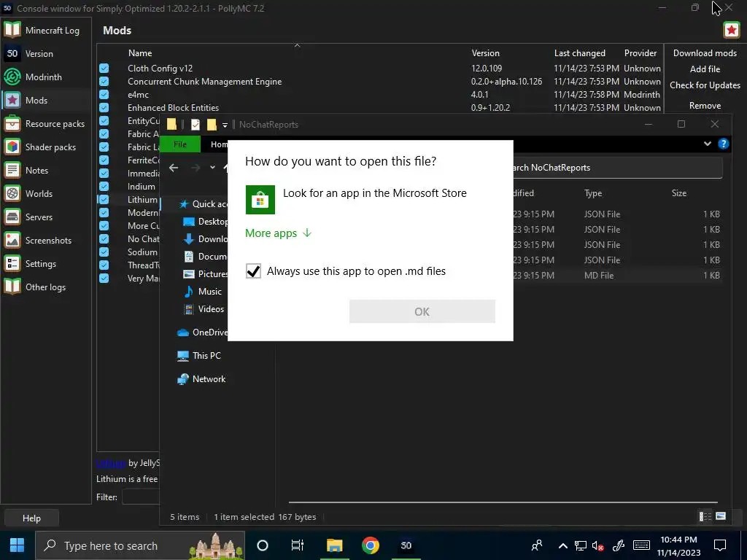The width and height of the screenshot is (747, 560).
Task: Open the muted volume tray icon
Action: (598, 545)
